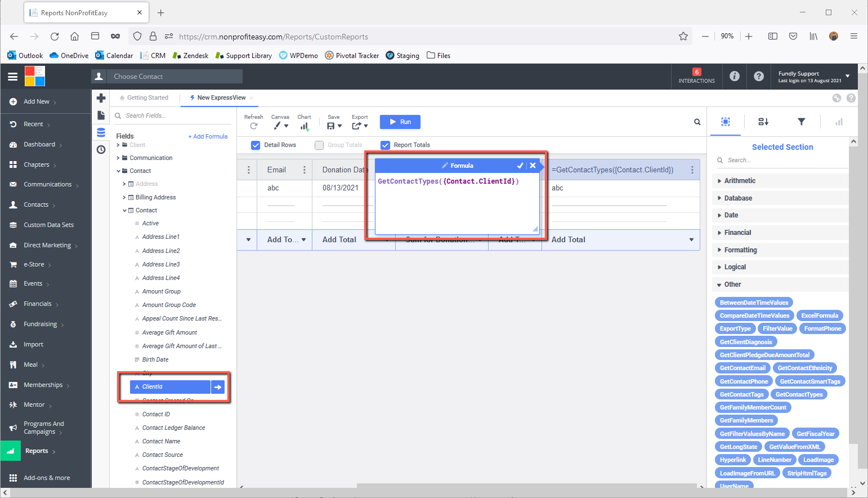Insert the GetContactTypes function
Image resolution: width=868 pixels, height=498 pixels.
pyautogui.click(x=799, y=394)
